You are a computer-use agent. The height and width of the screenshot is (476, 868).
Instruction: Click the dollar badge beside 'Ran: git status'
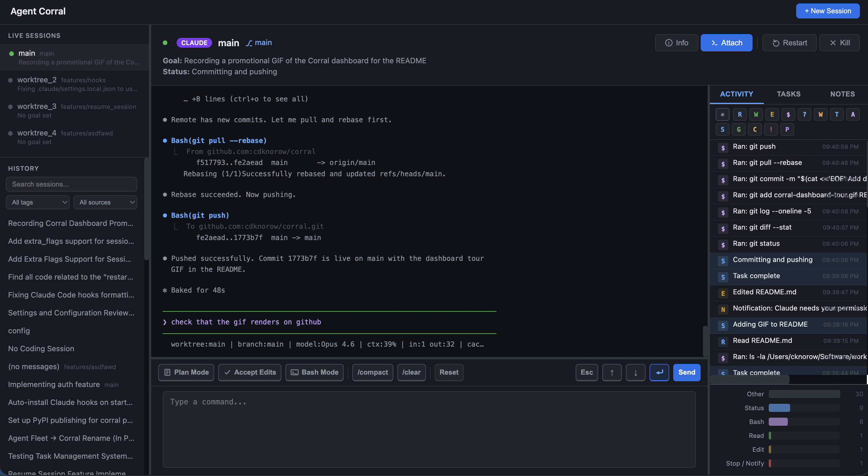(723, 244)
